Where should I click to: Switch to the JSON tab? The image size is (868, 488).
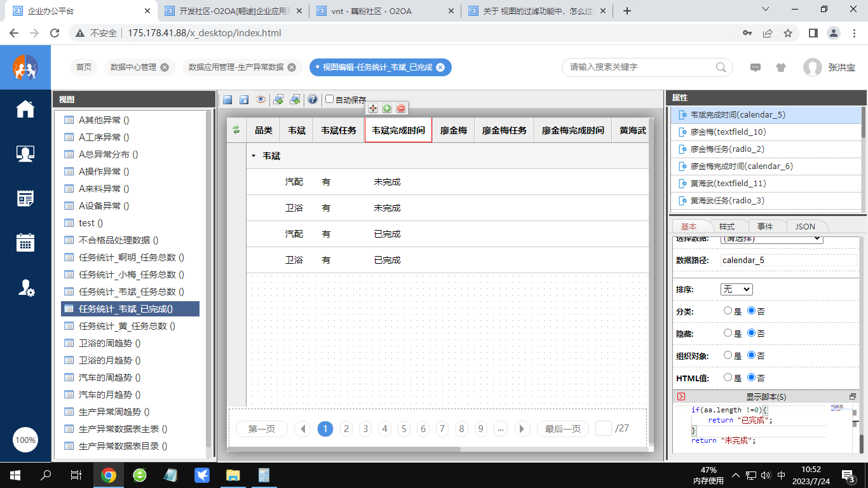(805, 227)
